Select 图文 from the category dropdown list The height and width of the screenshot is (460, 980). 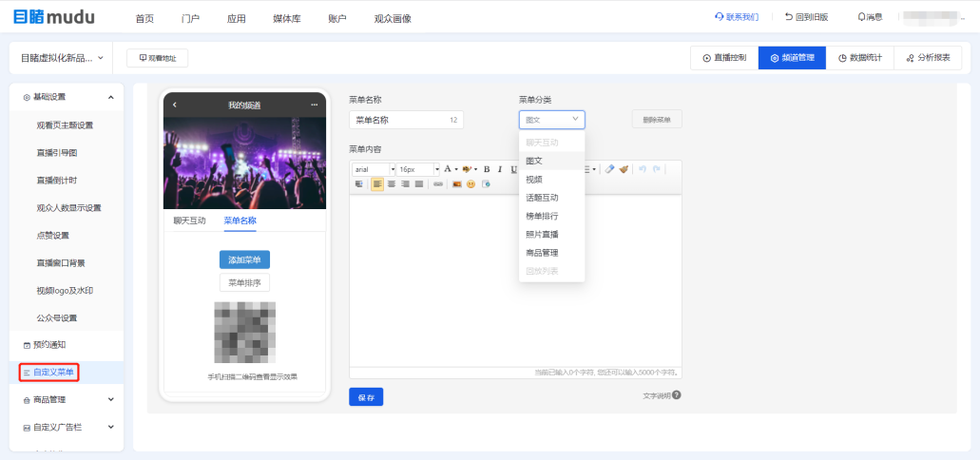(x=552, y=161)
